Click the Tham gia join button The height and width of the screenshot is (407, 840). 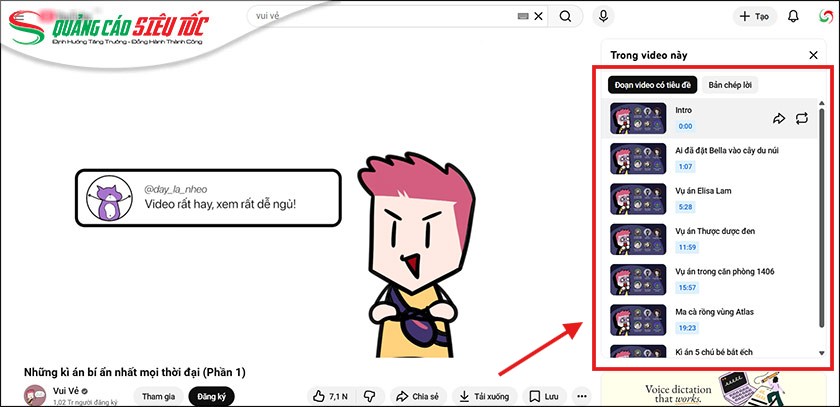click(x=158, y=396)
